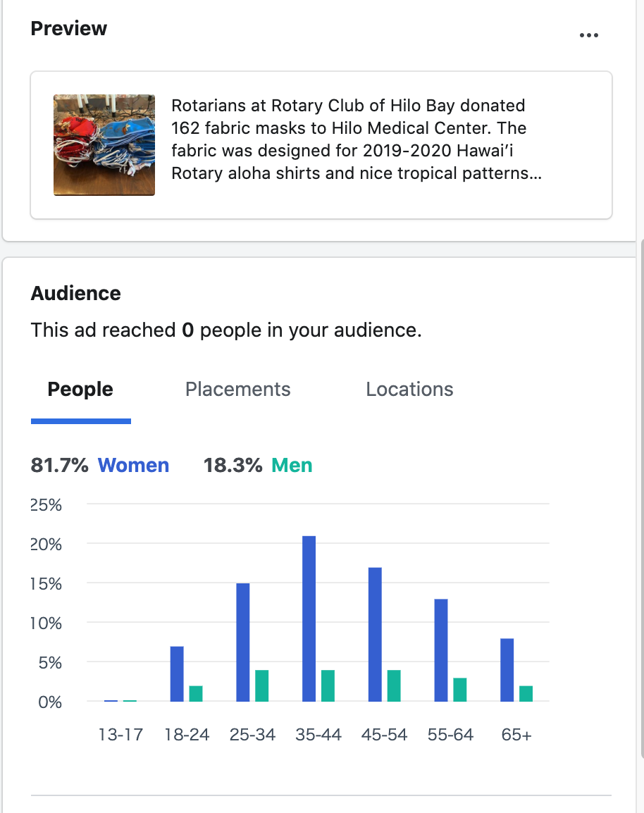Open the three-dots Preview options menu
The image size is (644, 813).
point(588,35)
